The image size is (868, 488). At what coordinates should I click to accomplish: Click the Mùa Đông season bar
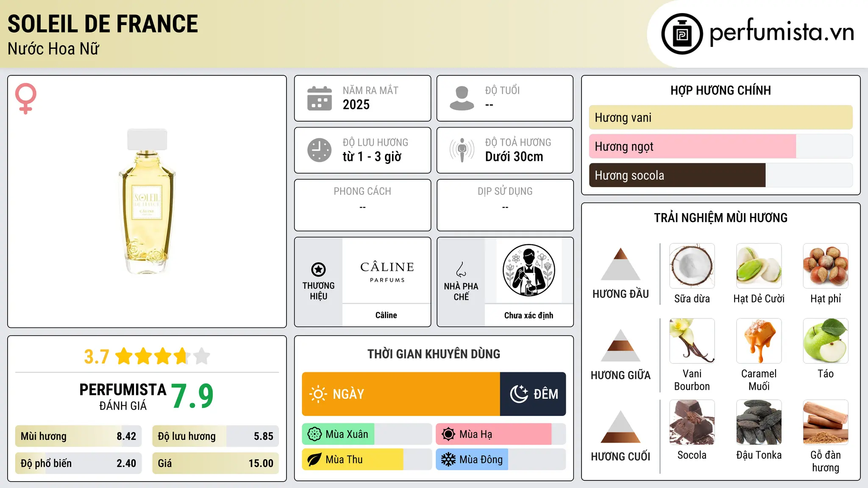click(501, 460)
